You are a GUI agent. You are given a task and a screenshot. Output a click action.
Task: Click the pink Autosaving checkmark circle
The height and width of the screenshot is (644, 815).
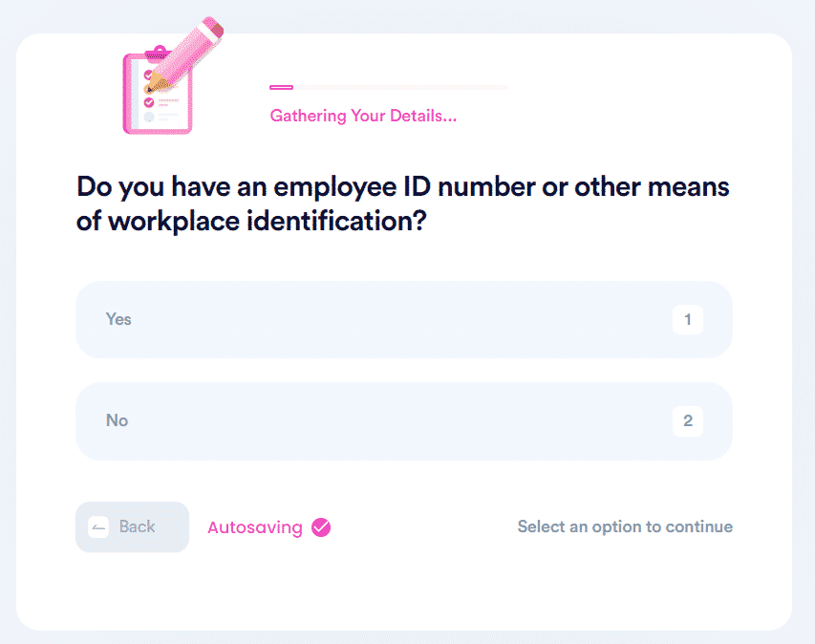pyautogui.click(x=321, y=527)
